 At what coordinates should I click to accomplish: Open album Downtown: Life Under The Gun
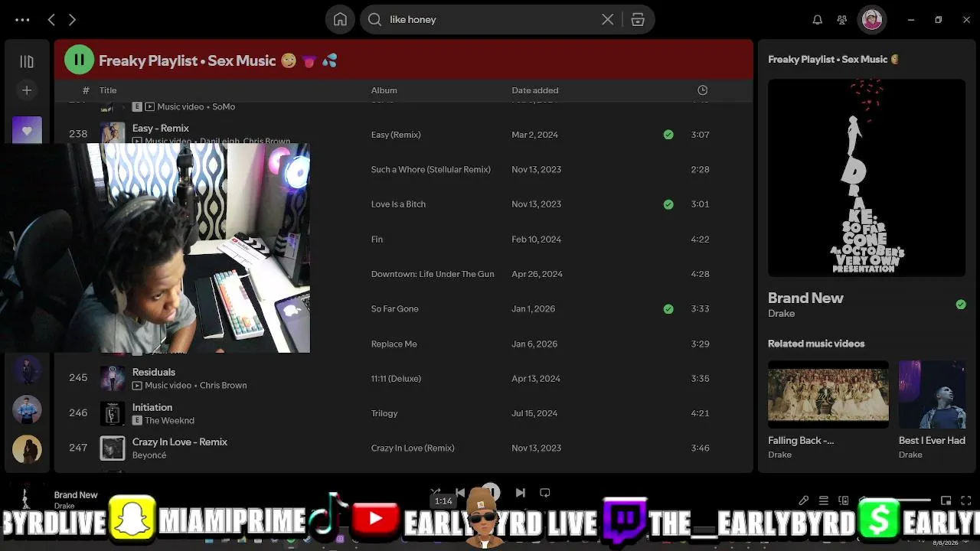[x=433, y=274]
